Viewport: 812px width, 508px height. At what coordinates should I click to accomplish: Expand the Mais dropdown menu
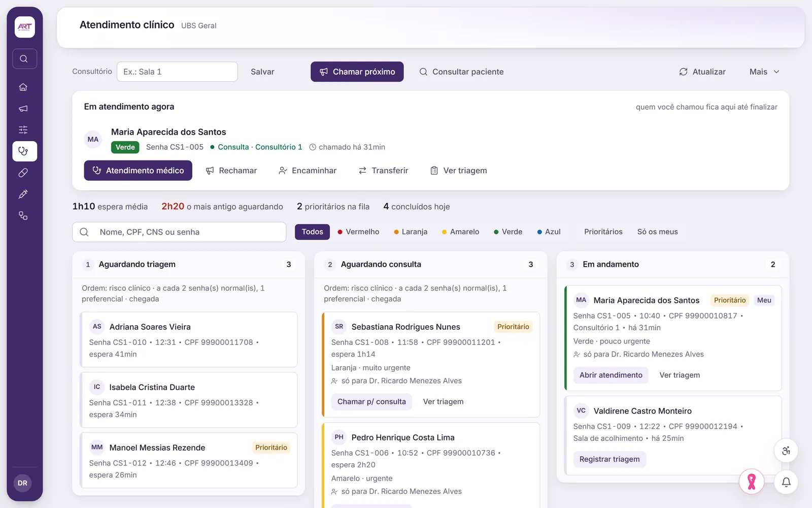tap(764, 72)
